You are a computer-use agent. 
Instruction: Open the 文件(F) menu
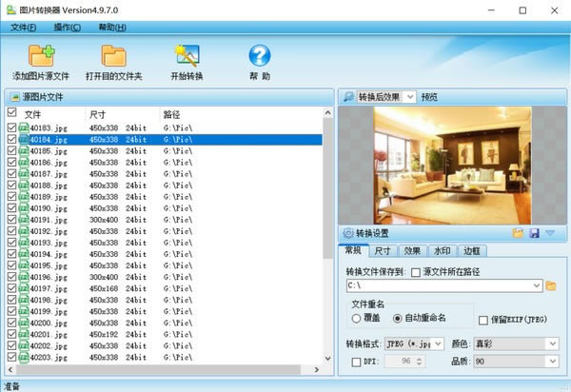coord(23,28)
